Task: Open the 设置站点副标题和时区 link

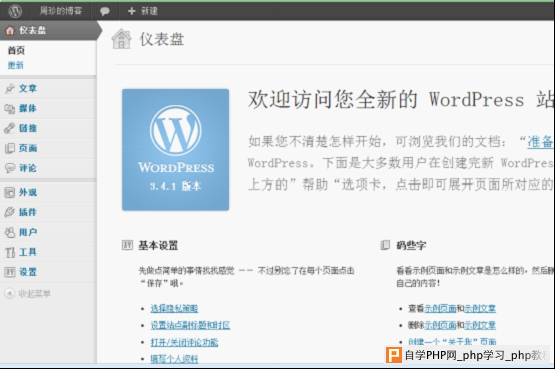Action: click(190, 325)
